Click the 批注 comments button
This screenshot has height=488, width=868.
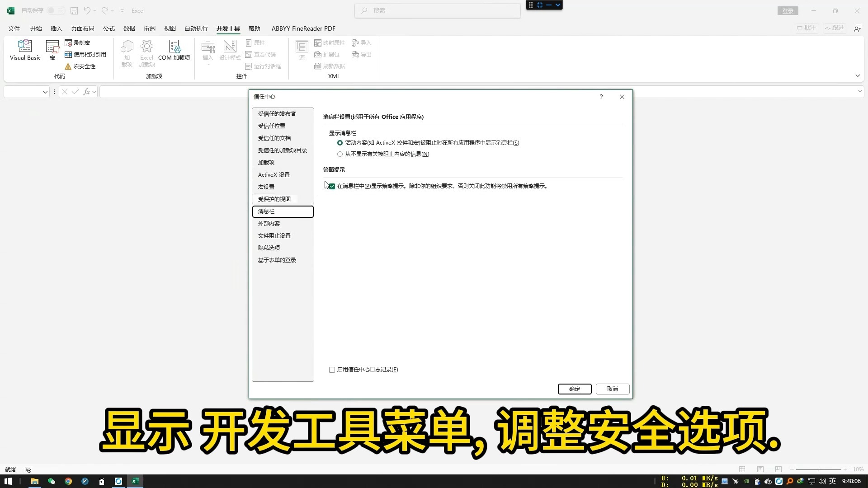(x=807, y=28)
